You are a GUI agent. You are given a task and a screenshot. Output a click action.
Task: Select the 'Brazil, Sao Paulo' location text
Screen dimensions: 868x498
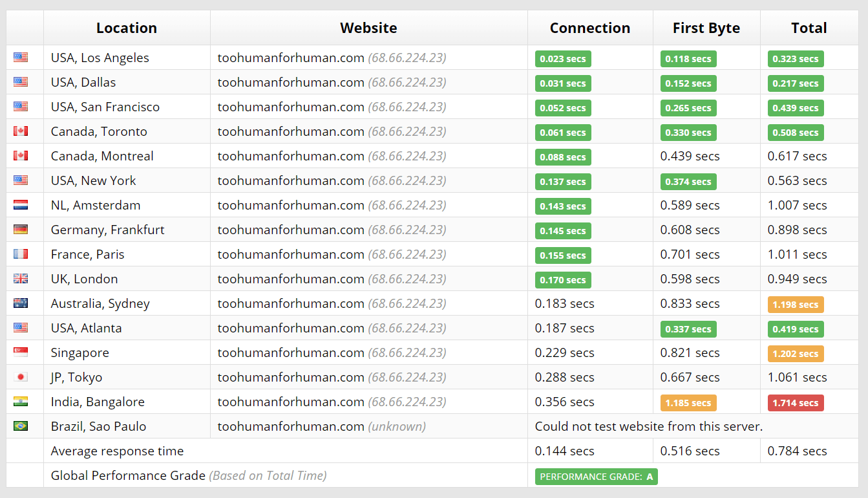[99, 426]
